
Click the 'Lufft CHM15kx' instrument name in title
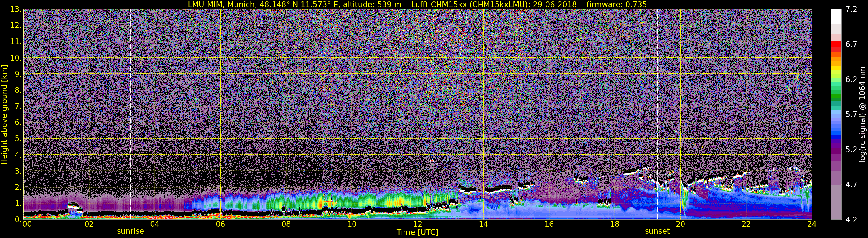click(x=439, y=4)
